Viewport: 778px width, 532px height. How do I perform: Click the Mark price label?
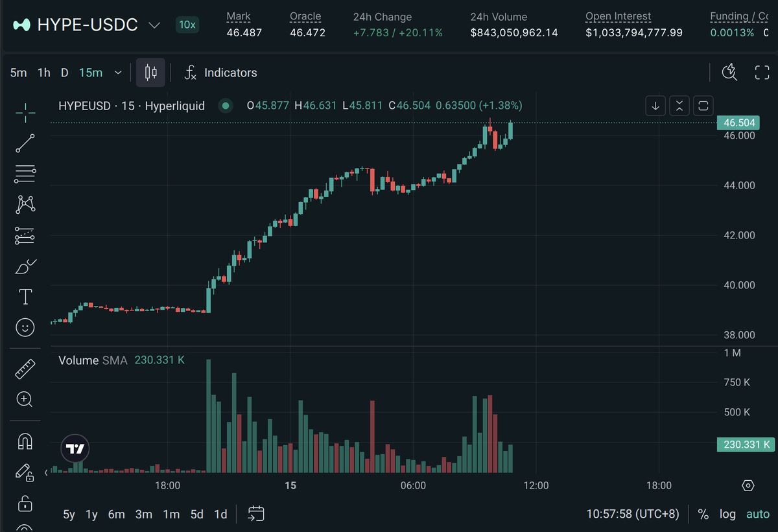(x=239, y=17)
